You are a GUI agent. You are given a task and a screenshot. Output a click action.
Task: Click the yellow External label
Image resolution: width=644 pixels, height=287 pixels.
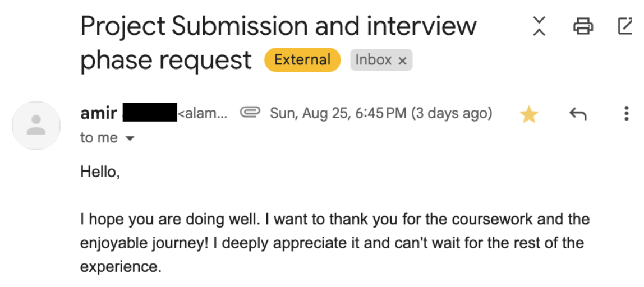[302, 60]
